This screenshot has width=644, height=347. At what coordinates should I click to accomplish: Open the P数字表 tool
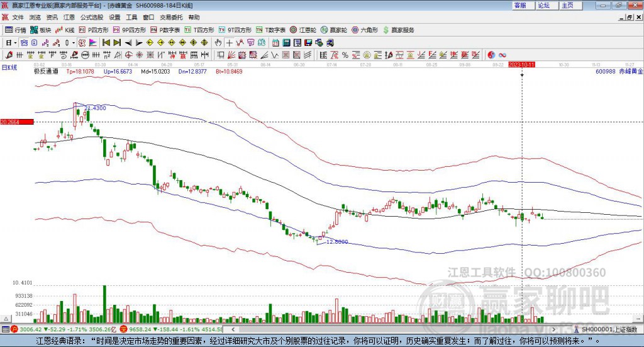pyautogui.click(x=165, y=30)
